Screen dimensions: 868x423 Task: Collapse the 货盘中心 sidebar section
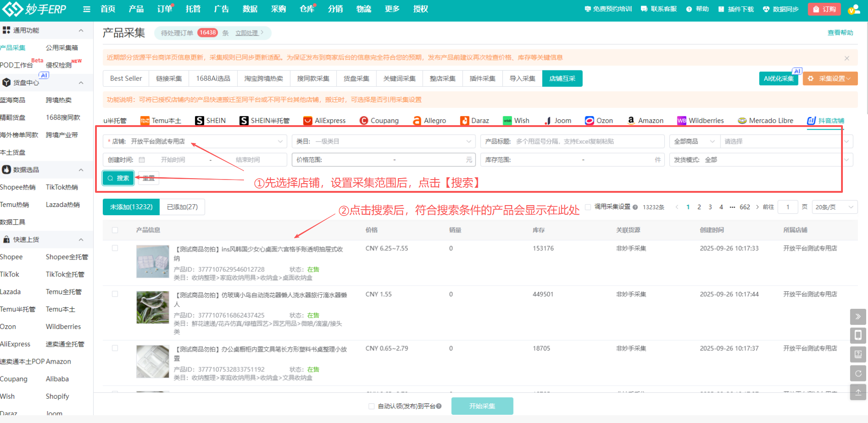tap(81, 83)
